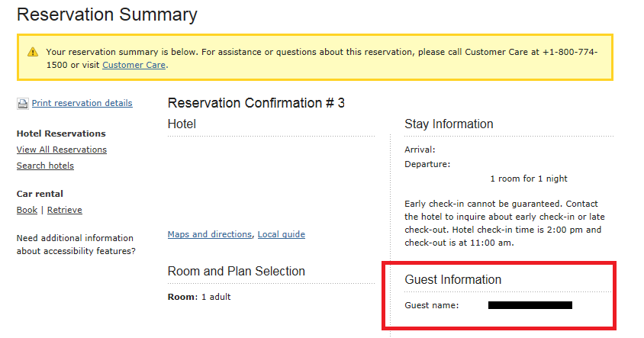Click the Guest Information heading
644x338 pixels.
pyautogui.click(x=453, y=280)
